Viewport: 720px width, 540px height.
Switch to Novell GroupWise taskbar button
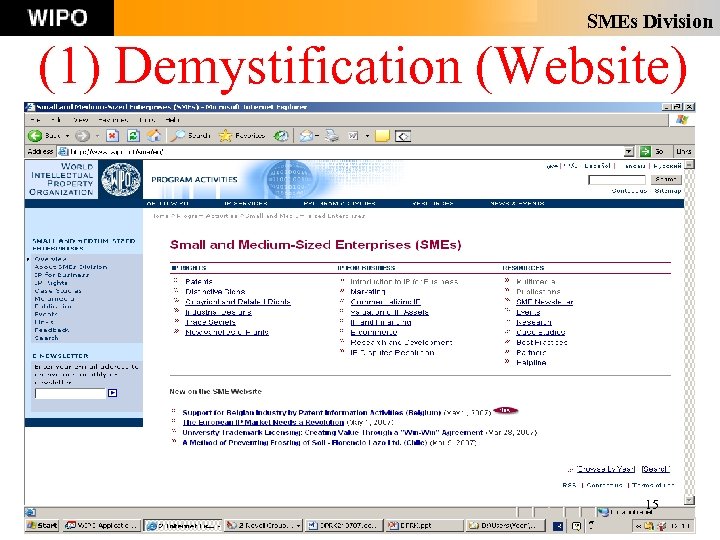264,525
